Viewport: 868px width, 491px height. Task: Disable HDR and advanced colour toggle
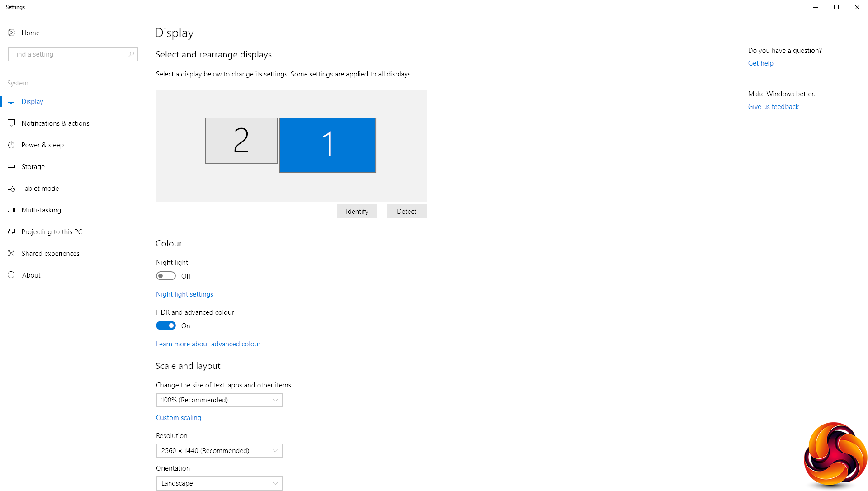pyautogui.click(x=165, y=326)
